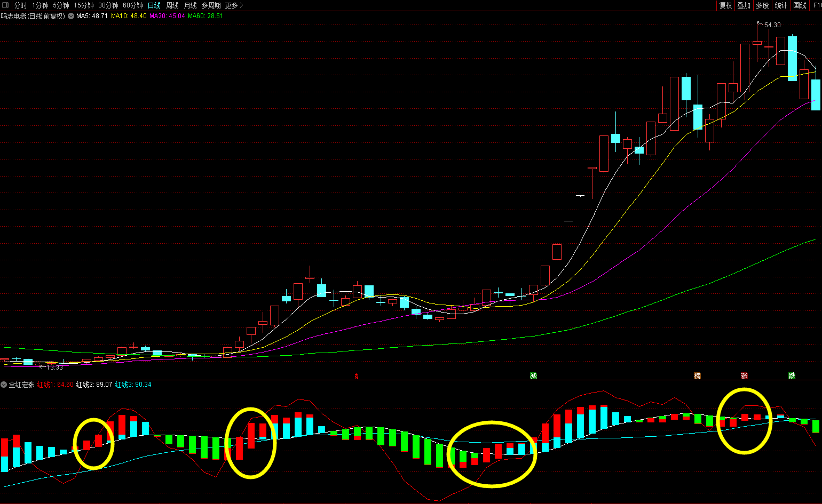Screen dimensions: 822x504
Task: Click the 54.30 high price label
Action: pyautogui.click(x=772, y=25)
